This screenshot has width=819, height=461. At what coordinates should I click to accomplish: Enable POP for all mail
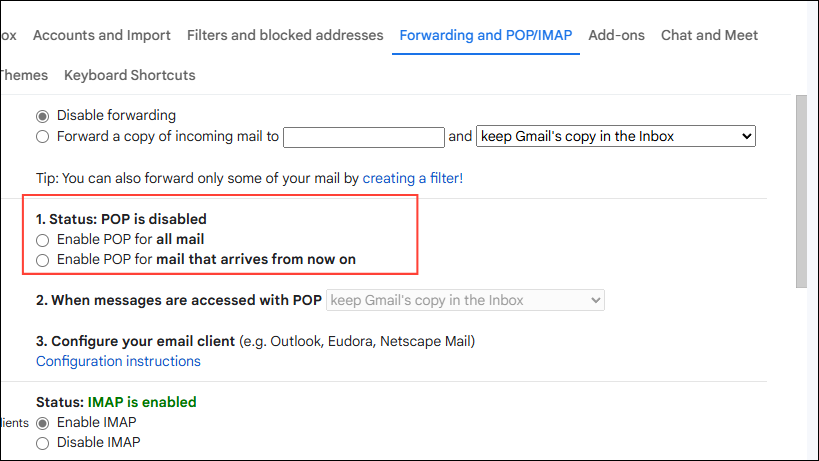pos(42,240)
